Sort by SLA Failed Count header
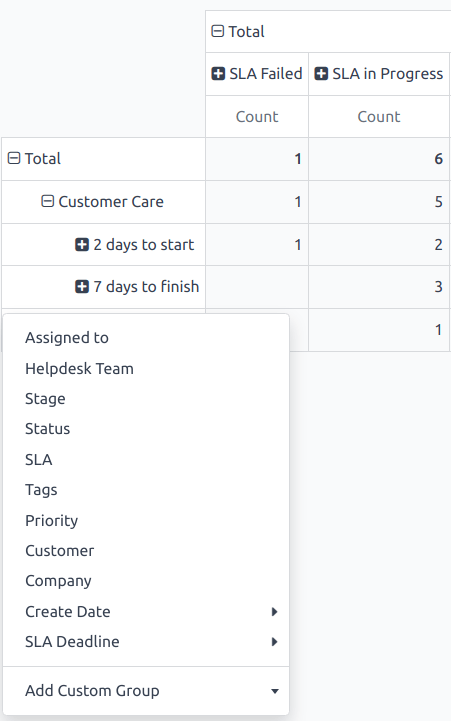 tap(257, 117)
